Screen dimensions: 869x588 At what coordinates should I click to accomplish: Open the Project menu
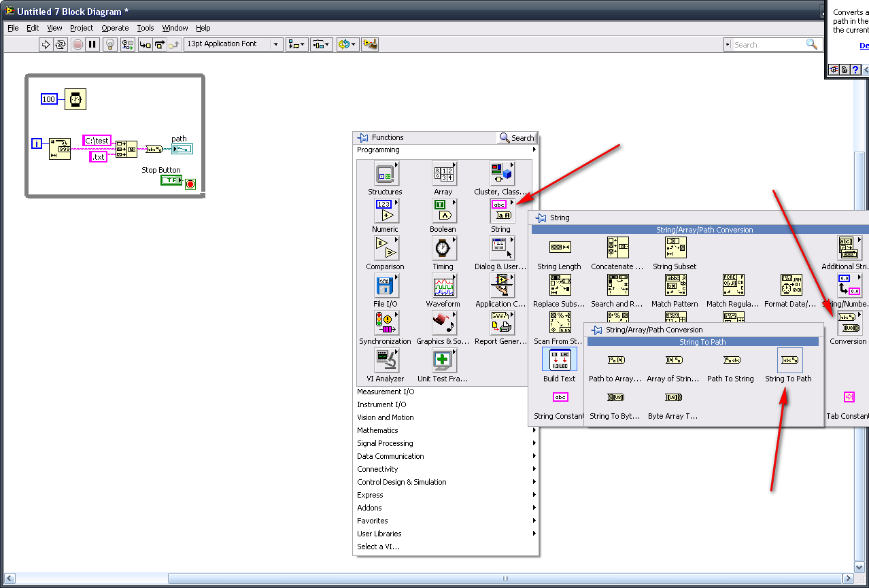point(82,28)
